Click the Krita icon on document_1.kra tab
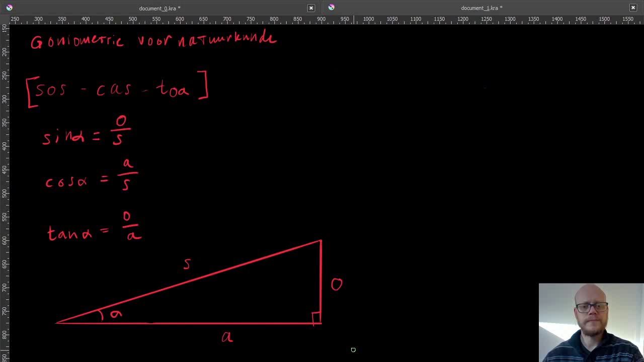The width and height of the screenshot is (644, 362). coord(331,7)
